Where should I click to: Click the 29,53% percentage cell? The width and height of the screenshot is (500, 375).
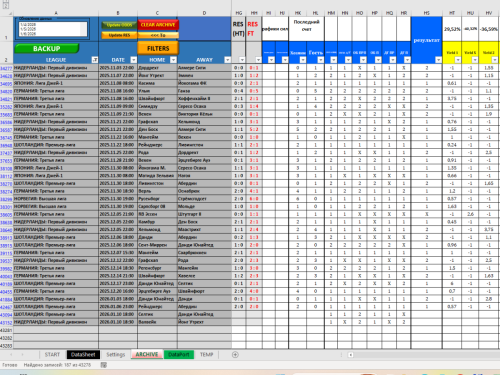click(x=452, y=29)
